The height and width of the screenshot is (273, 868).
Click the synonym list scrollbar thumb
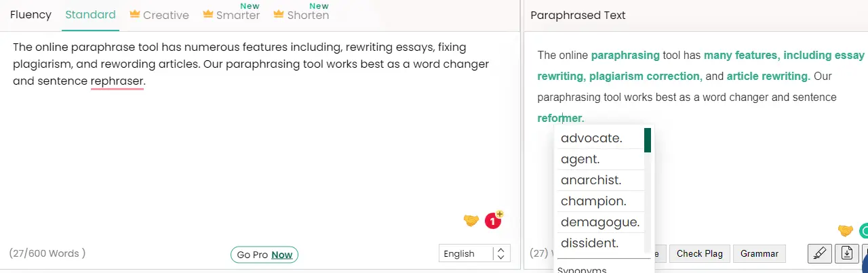[648, 140]
